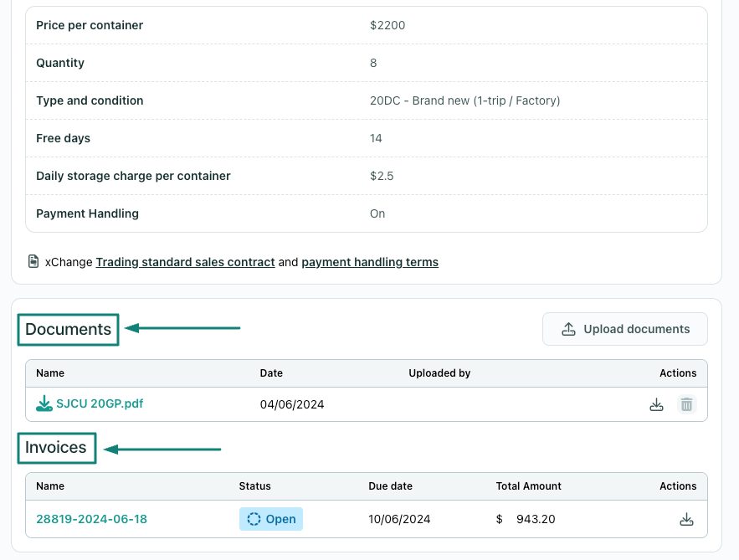Click the highlighted Invoices section heading

55,448
